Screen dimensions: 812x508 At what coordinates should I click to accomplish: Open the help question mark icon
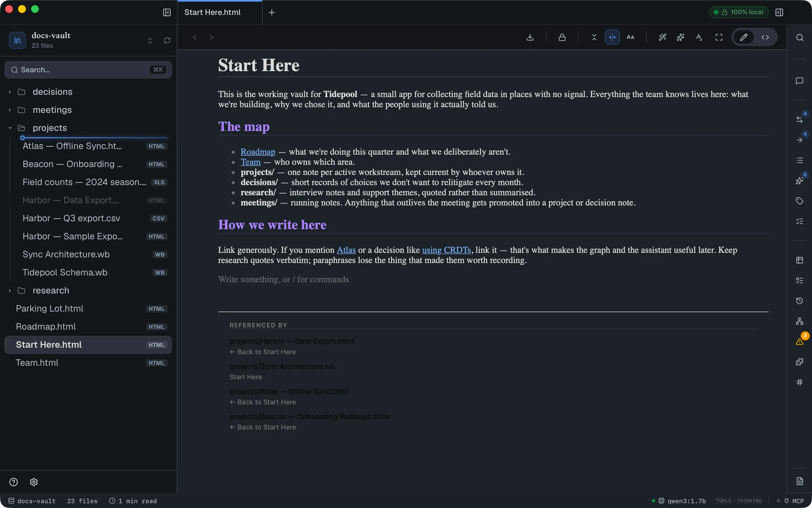(14, 482)
